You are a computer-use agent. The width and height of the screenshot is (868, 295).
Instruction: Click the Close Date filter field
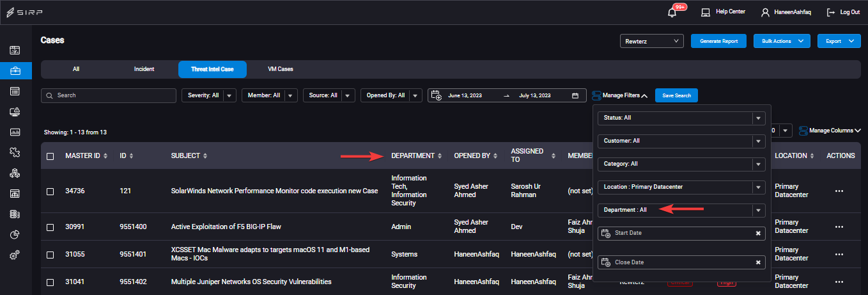[681, 263]
